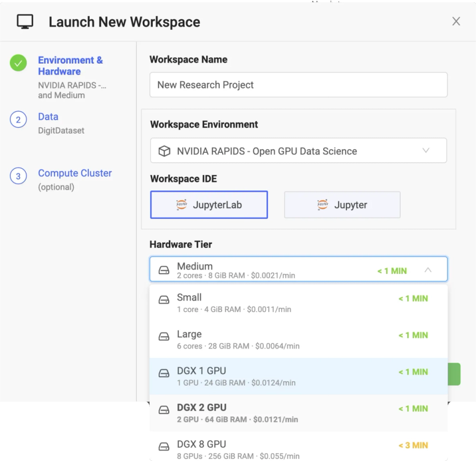
Task: Collapse the Hardware Tier dropdown showing Medium
Action: point(298,269)
